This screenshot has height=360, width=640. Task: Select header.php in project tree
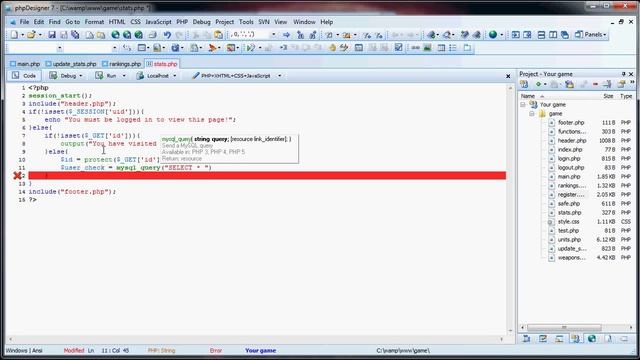coord(572,141)
